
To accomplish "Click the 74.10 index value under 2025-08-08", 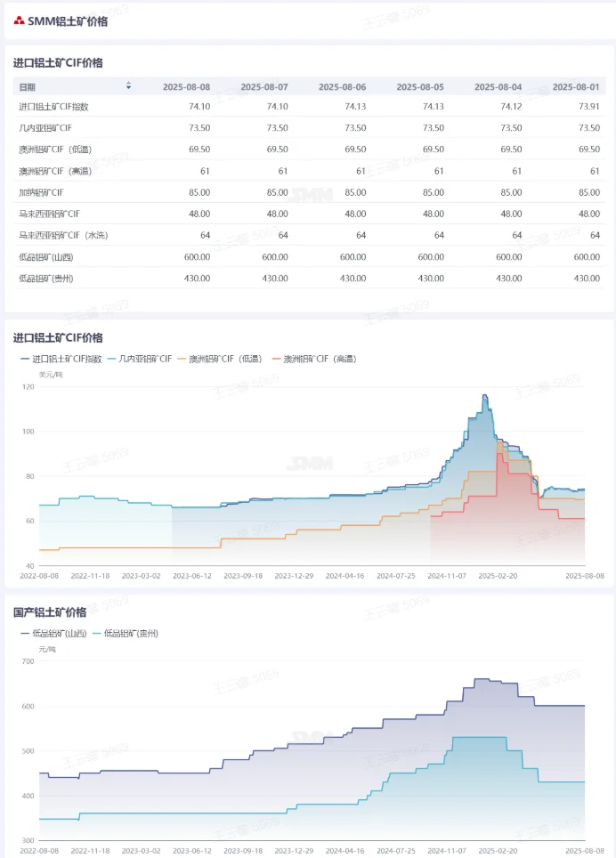I will 199,107.
